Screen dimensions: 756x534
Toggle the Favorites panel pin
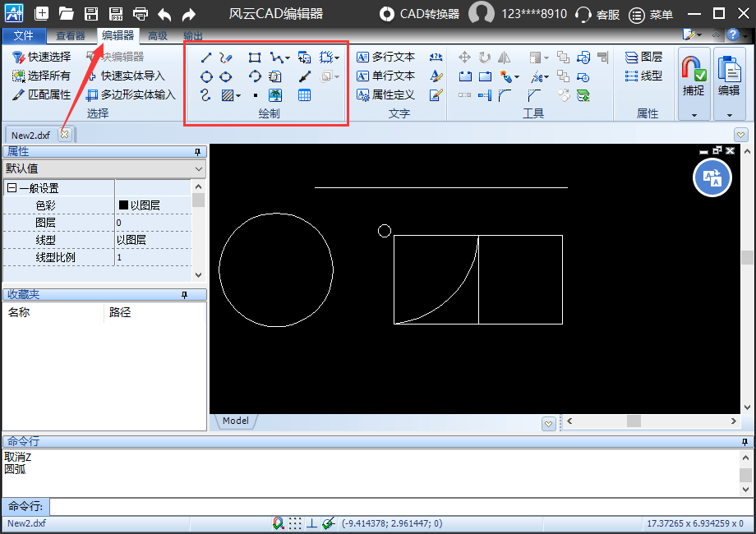click(184, 294)
